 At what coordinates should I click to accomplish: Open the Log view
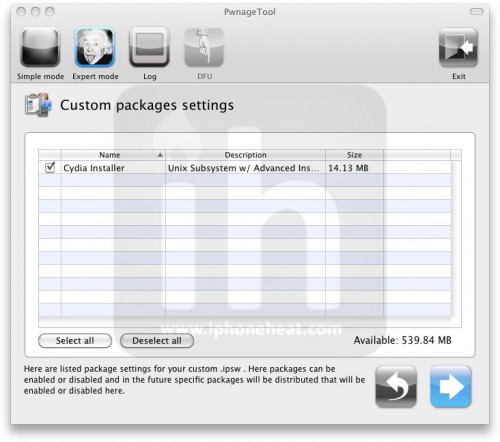(x=149, y=48)
